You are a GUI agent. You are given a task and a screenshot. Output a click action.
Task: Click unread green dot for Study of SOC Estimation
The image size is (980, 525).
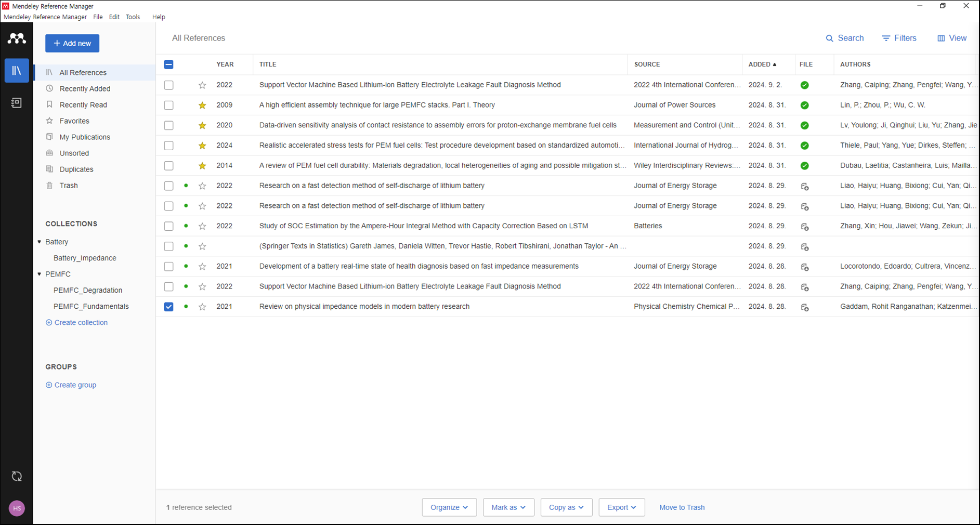click(186, 226)
